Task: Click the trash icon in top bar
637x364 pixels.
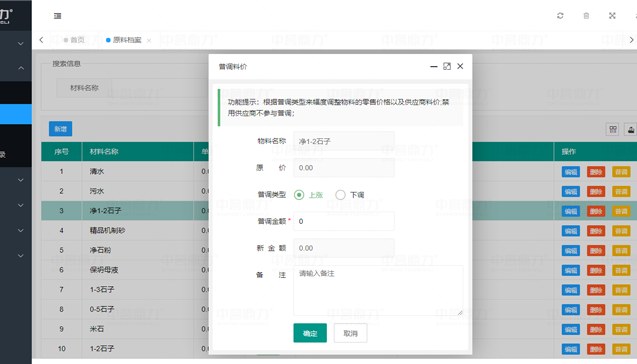Action: [x=586, y=16]
